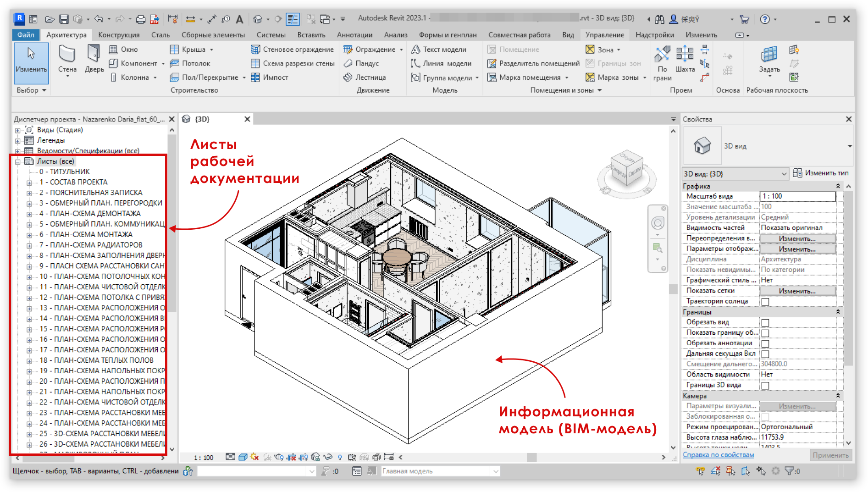Open the Главная модель combo box
This screenshot has height=492, width=868.
pos(496,471)
